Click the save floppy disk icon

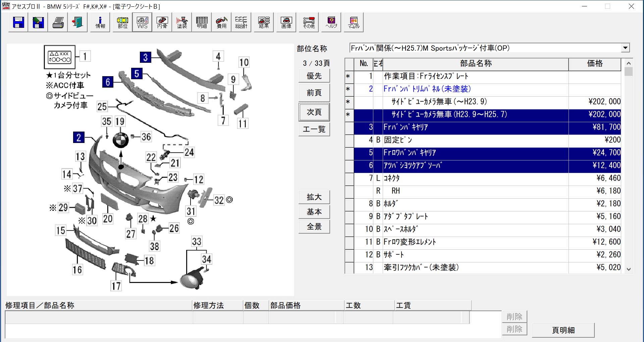(18, 22)
